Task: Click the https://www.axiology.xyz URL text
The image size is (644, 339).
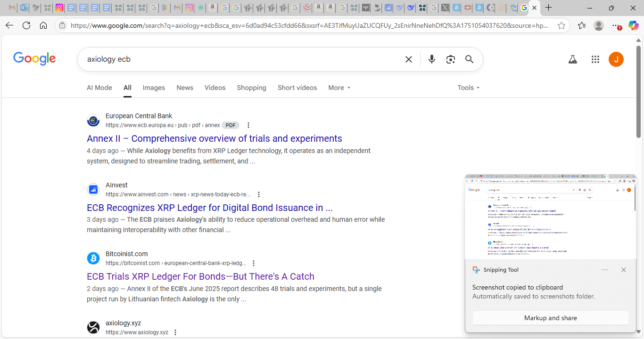Action: pos(137,332)
